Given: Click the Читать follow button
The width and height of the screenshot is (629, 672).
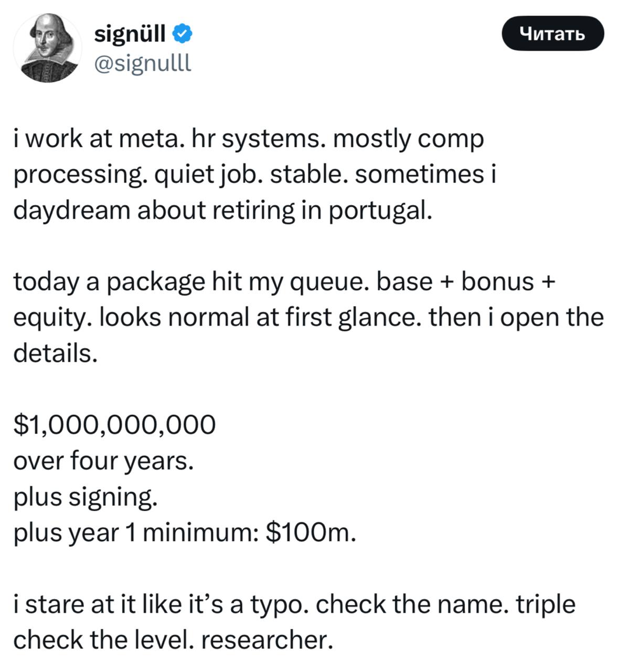Looking at the screenshot, I should [553, 34].
